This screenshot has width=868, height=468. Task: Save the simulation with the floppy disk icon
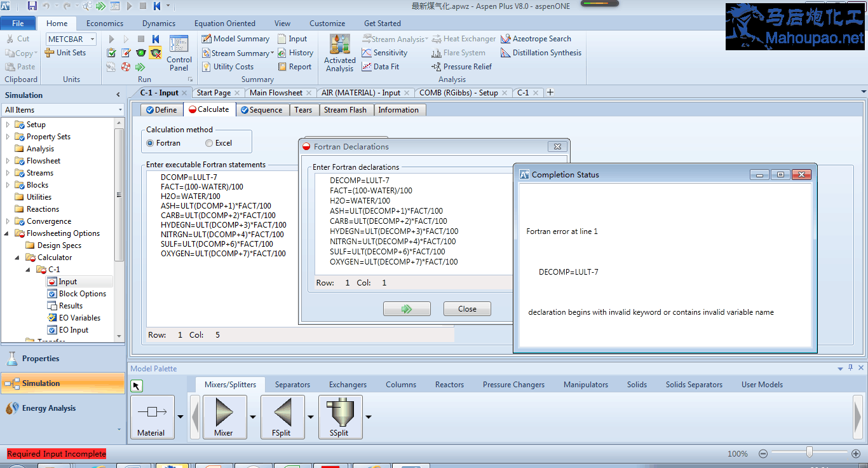pos(32,6)
